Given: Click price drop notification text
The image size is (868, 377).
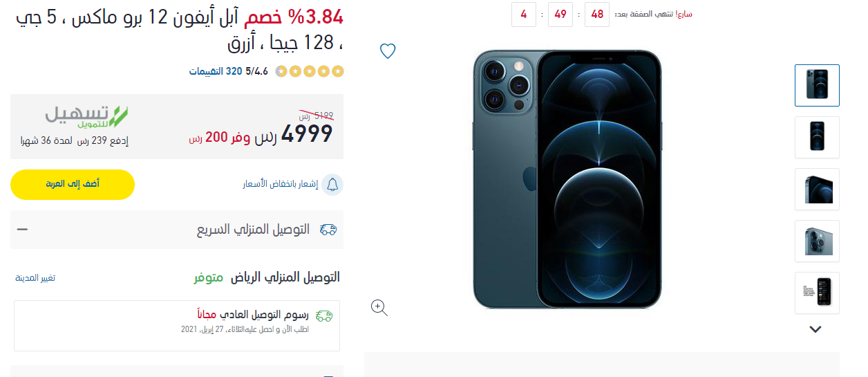Looking at the screenshot, I should [281, 185].
